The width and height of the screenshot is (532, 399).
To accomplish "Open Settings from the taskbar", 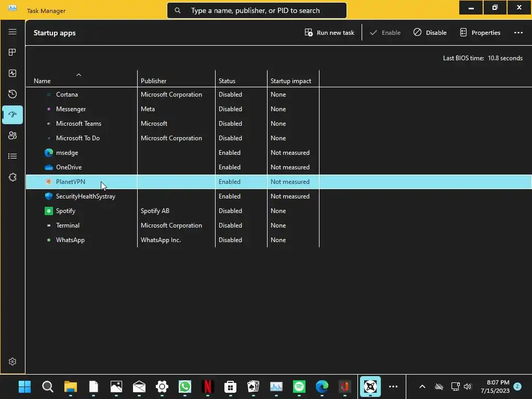I will tap(162, 387).
